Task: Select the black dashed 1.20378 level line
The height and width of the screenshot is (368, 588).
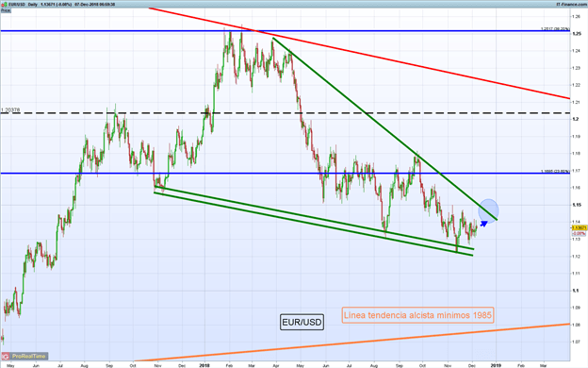Action: 285,113
